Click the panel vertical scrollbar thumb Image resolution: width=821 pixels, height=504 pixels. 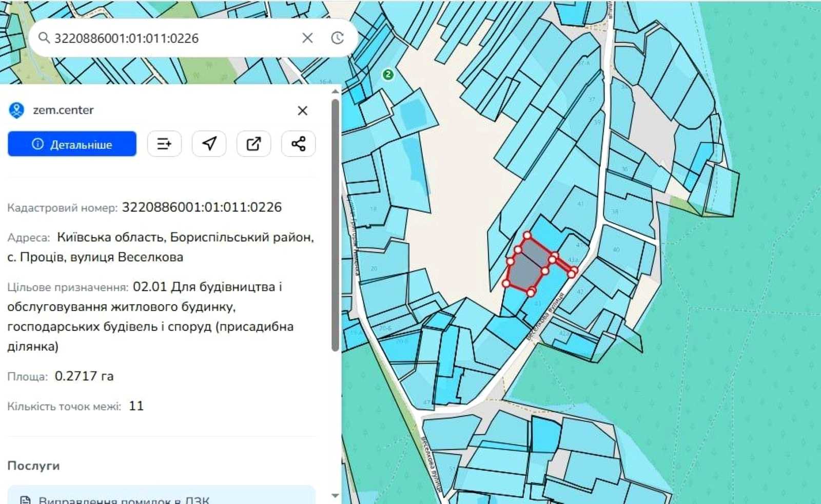click(335, 226)
